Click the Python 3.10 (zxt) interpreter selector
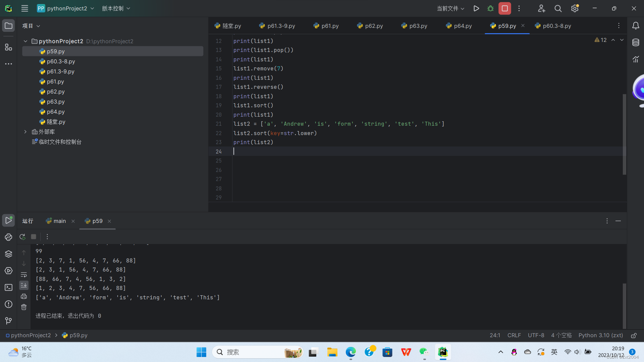 click(x=600, y=336)
